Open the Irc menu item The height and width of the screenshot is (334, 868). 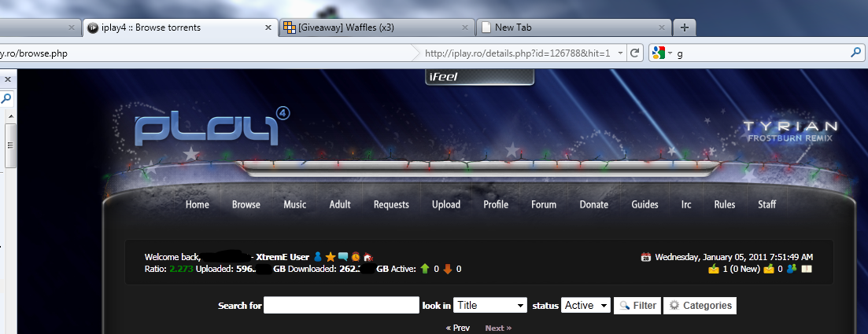686,204
